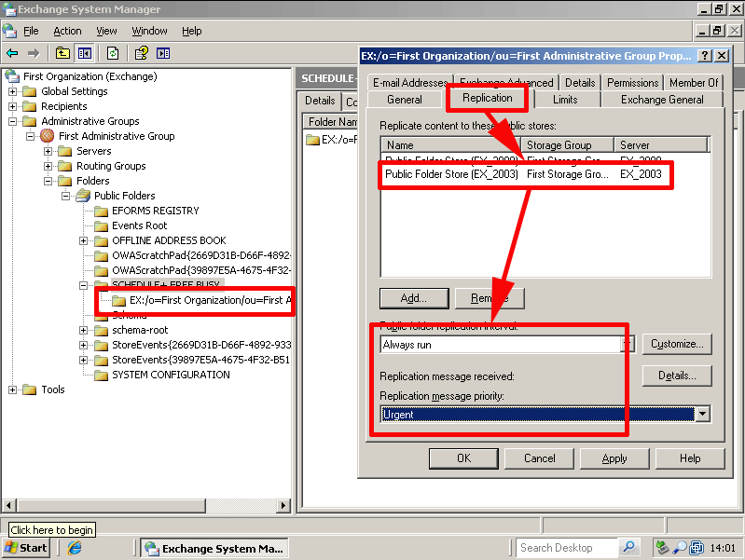Click the Cancel button

click(539, 458)
